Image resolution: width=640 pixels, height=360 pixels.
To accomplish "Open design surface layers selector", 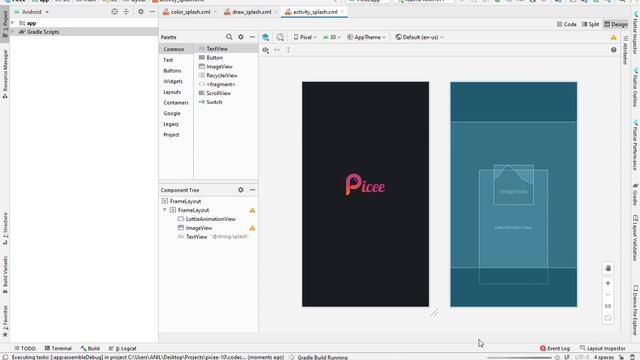I will (265, 37).
